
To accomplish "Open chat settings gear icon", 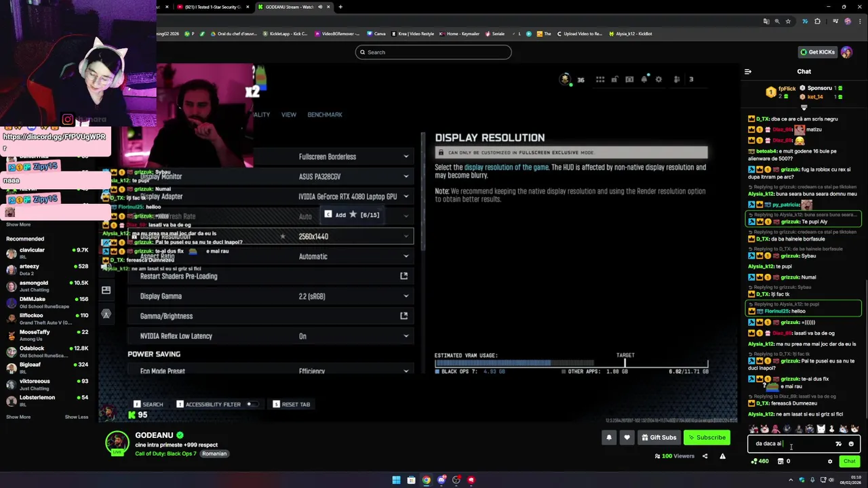I will [x=830, y=462].
